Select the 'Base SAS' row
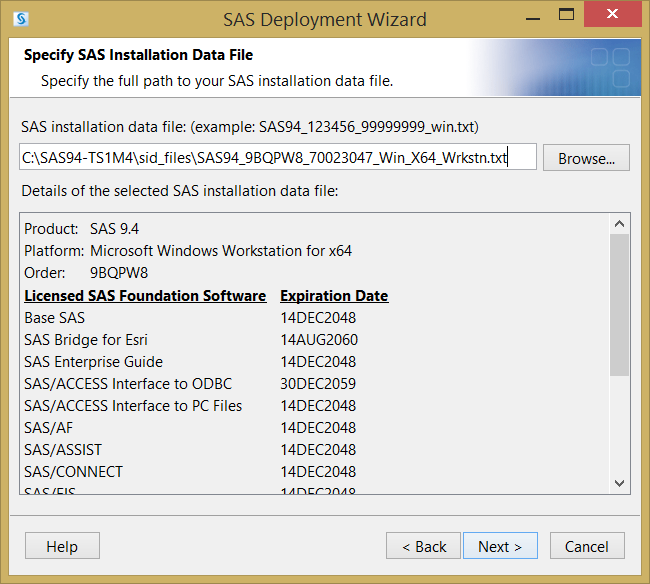 [x=54, y=318]
